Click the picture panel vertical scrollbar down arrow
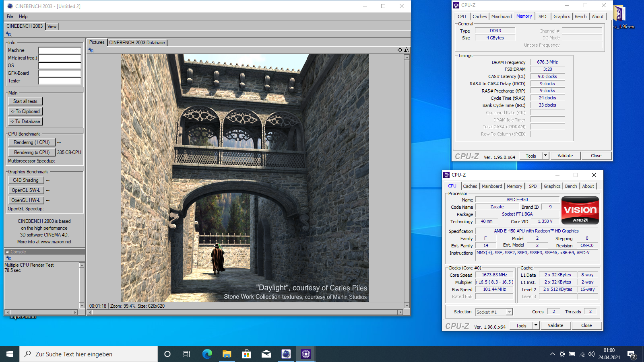The width and height of the screenshot is (644, 362). [x=407, y=306]
